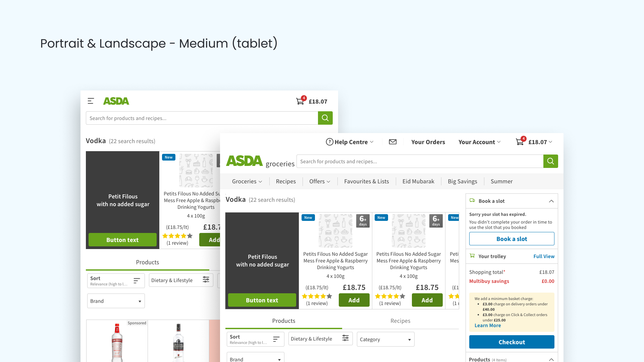Click 6+ days badge on first product

(x=363, y=221)
